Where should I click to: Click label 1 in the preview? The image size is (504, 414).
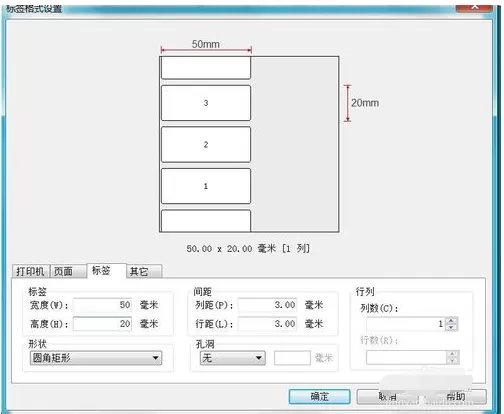[x=206, y=186]
